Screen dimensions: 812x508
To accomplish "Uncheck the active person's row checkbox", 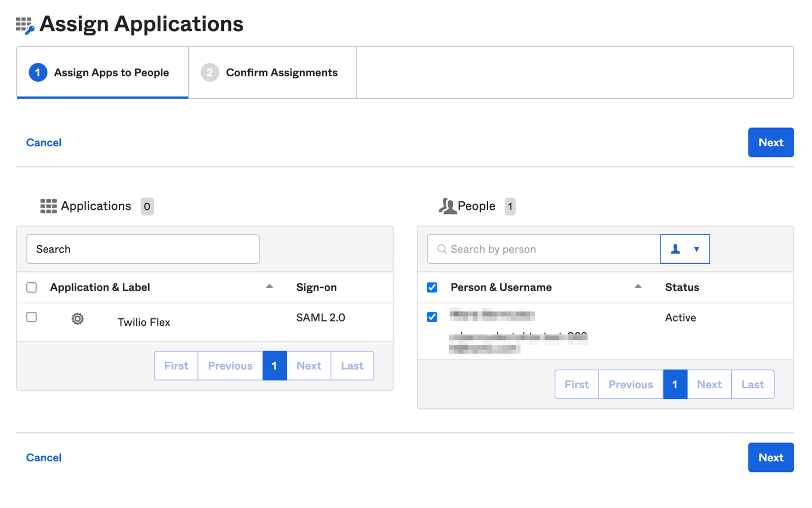I will point(432,316).
